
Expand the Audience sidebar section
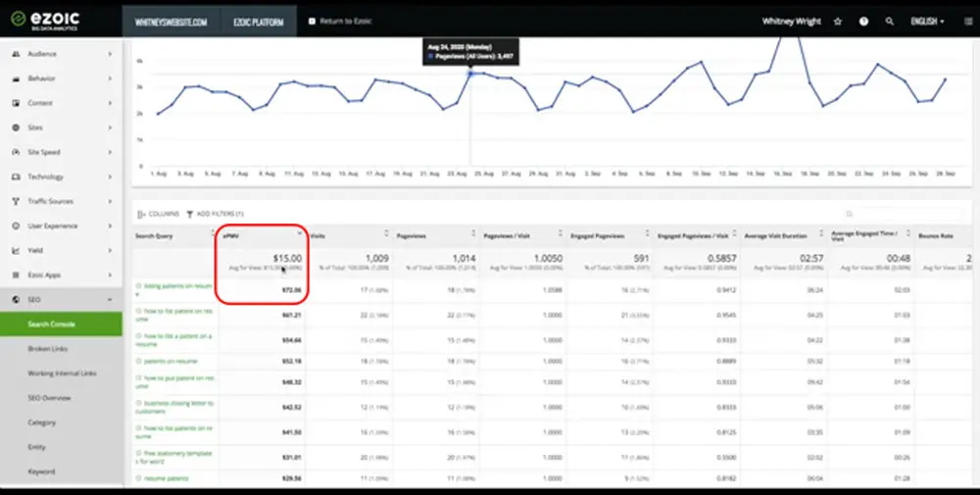(61, 54)
